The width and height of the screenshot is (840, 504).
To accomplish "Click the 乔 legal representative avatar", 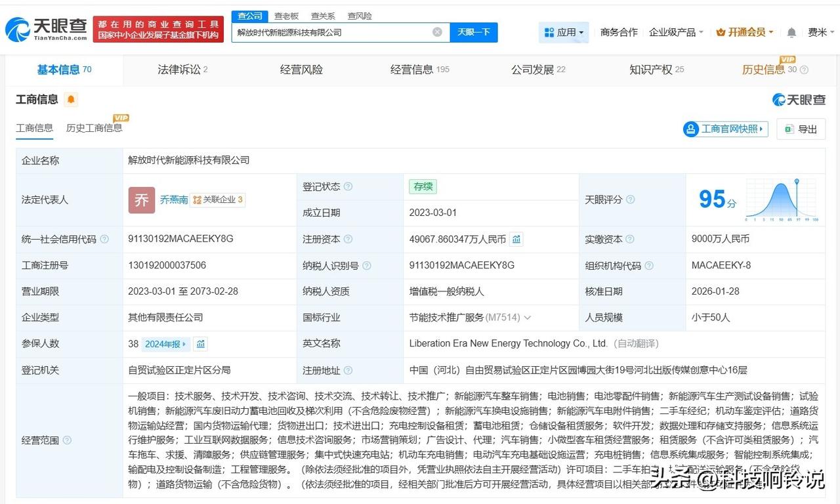I will coord(142,200).
